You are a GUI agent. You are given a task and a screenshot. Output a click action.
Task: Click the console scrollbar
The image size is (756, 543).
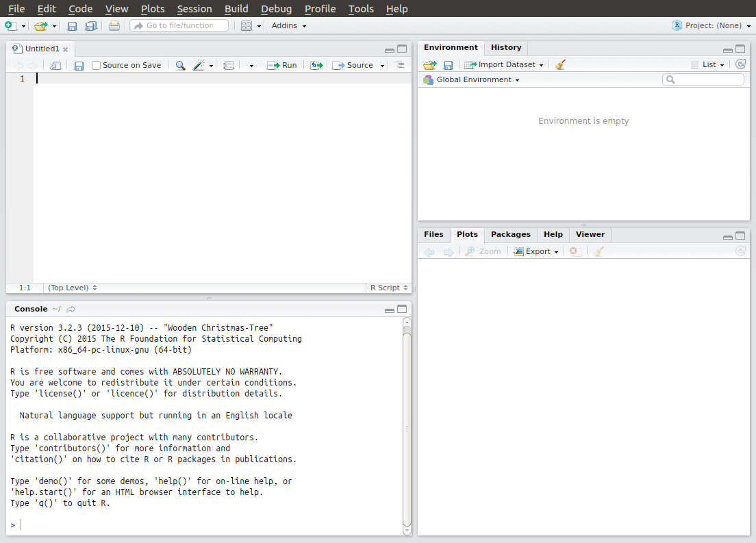point(407,427)
